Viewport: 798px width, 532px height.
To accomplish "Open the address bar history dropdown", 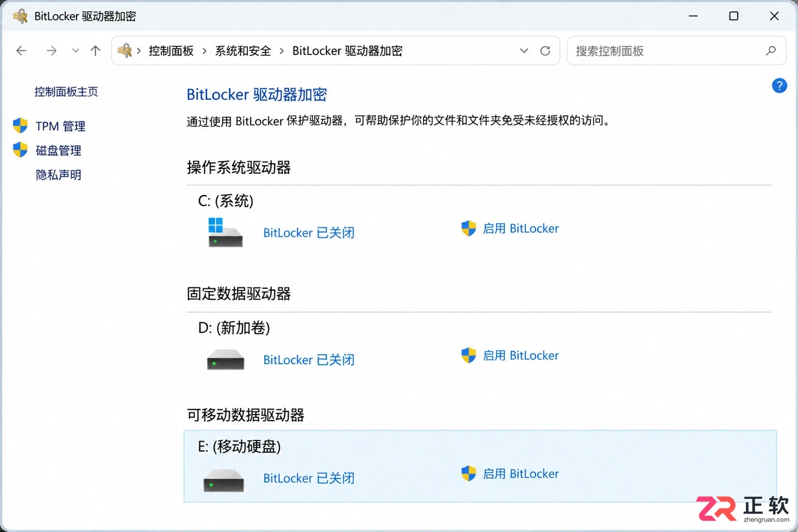I will pos(524,51).
